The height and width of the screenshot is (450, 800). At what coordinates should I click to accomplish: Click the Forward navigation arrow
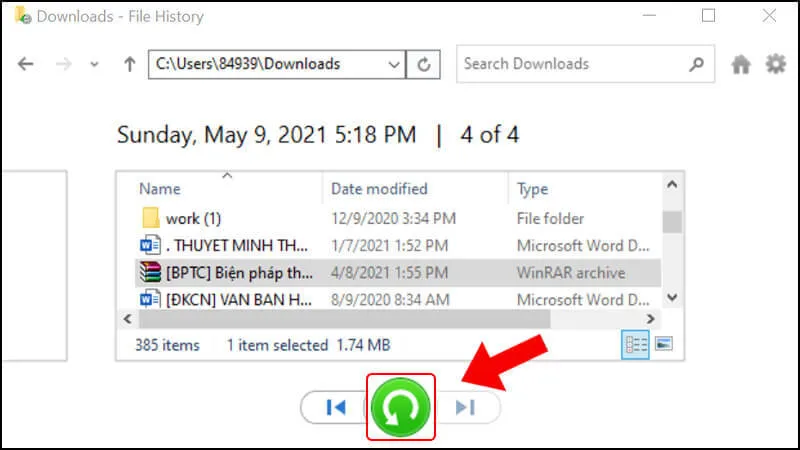tap(64, 64)
